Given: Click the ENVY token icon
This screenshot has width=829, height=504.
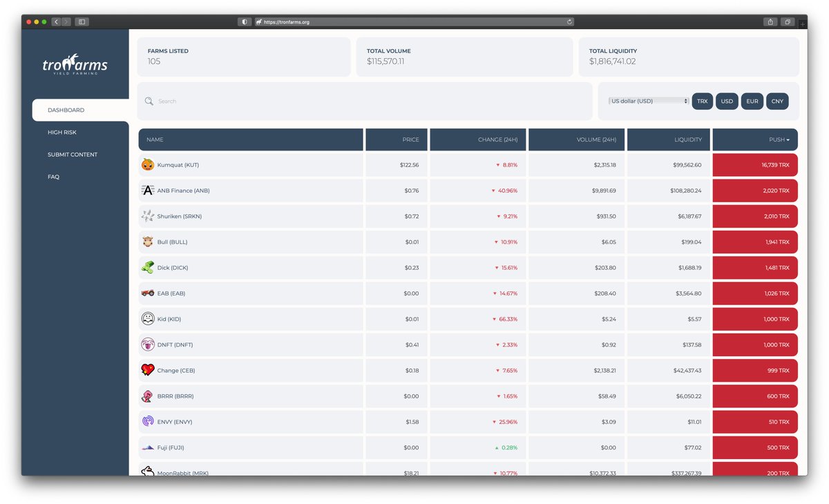Looking at the screenshot, I should coord(147,421).
